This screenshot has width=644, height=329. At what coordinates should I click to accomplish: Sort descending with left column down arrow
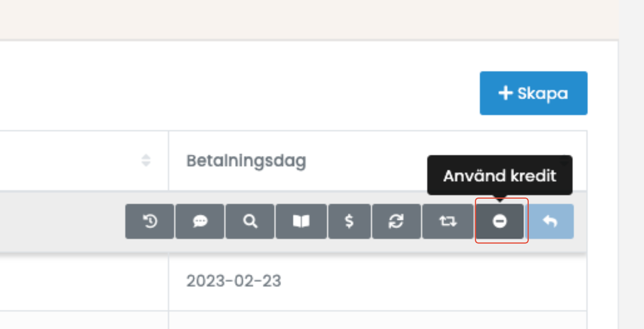(x=146, y=164)
